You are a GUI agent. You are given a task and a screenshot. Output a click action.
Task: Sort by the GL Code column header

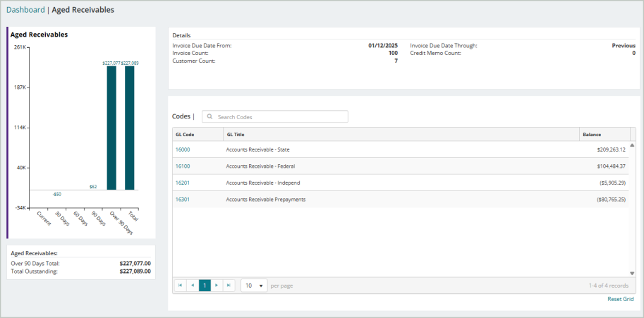point(198,134)
